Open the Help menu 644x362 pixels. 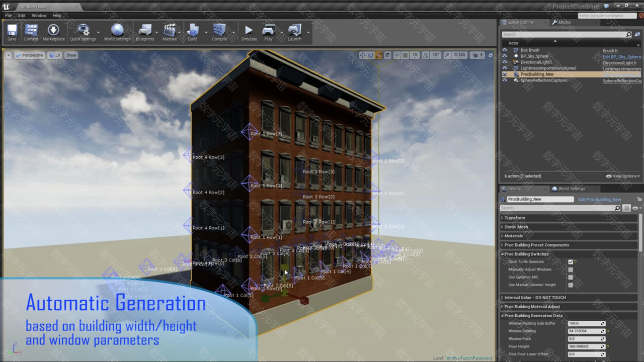57,16
